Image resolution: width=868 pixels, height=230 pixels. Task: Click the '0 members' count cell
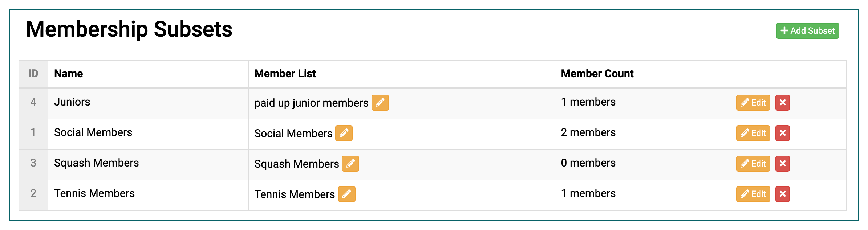[x=642, y=165]
